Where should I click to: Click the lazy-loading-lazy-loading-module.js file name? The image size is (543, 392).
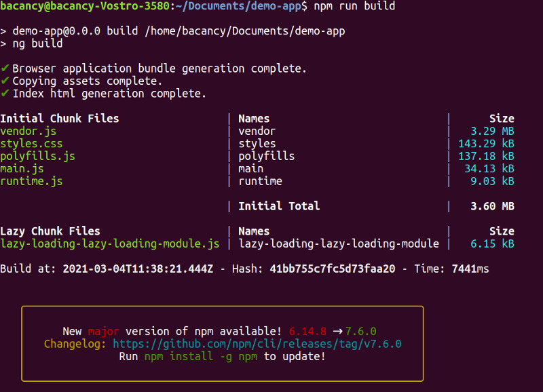(x=109, y=243)
